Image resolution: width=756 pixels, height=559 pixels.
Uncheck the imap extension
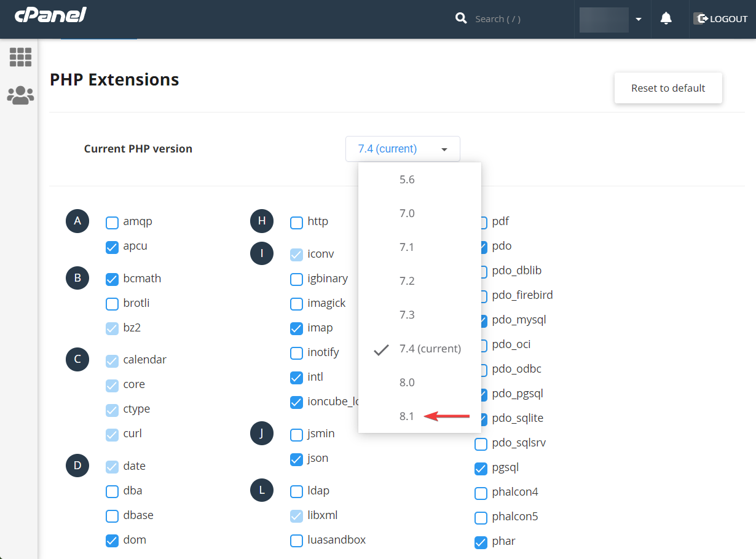pos(296,329)
